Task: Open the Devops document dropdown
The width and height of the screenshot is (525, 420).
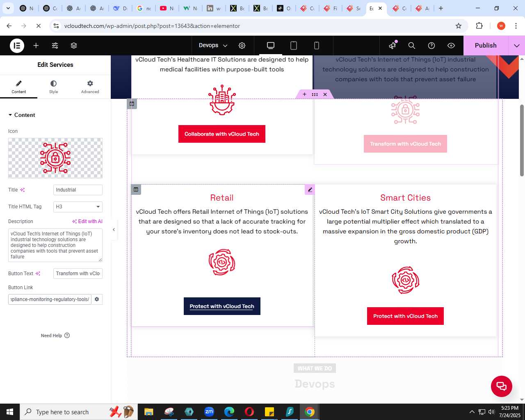Action: pos(213,46)
